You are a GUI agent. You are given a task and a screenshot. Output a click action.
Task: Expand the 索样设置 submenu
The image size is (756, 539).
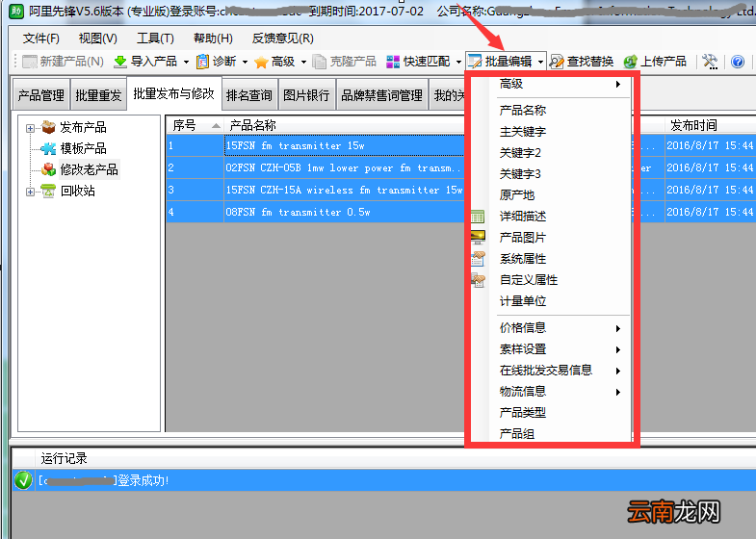point(618,349)
